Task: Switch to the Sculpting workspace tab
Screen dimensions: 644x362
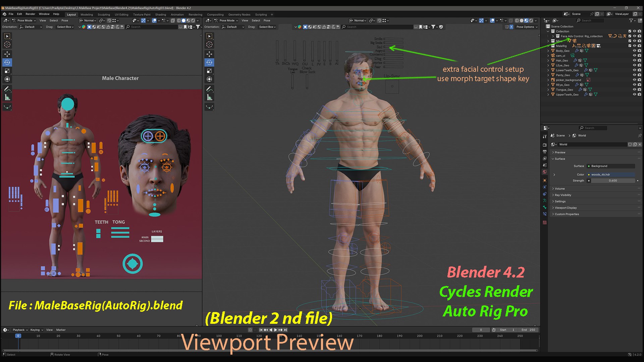Action: pyautogui.click(x=104, y=14)
